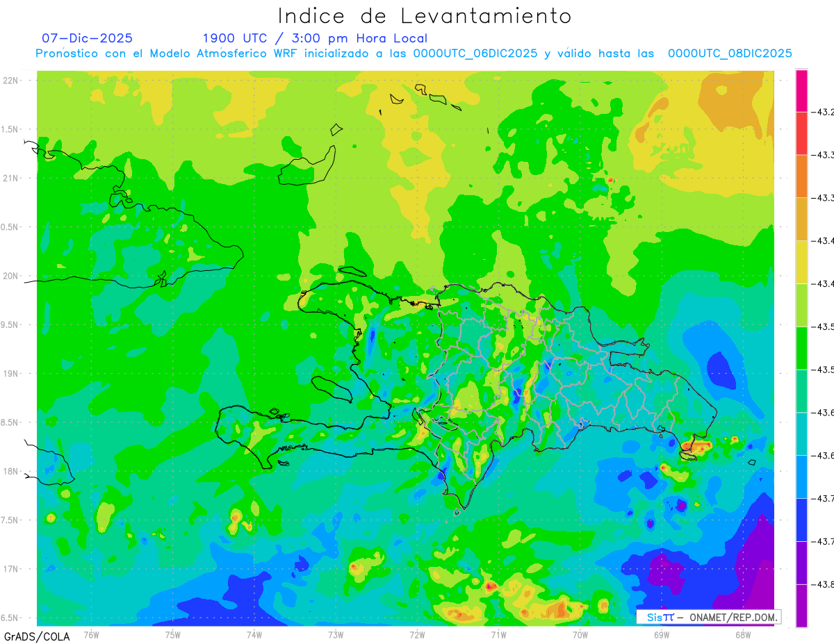This screenshot has height=644, width=834.
Task: Pick the bottom purple swatch in the color bar
Action: 801,606
